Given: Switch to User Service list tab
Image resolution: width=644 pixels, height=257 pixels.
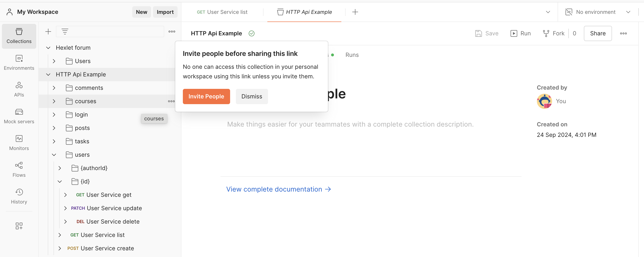Looking at the screenshot, I should (222, 12).
